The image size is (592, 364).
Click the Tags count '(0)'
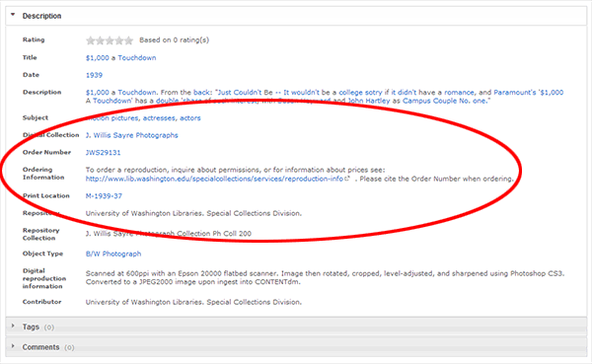(x=49, y=328)
